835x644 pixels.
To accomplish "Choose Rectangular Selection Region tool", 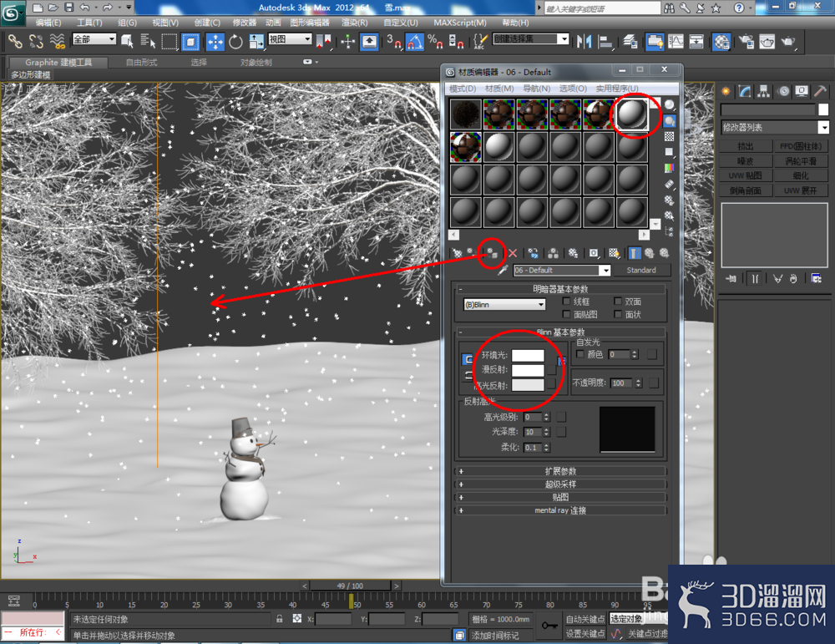I will coord(169,41).
